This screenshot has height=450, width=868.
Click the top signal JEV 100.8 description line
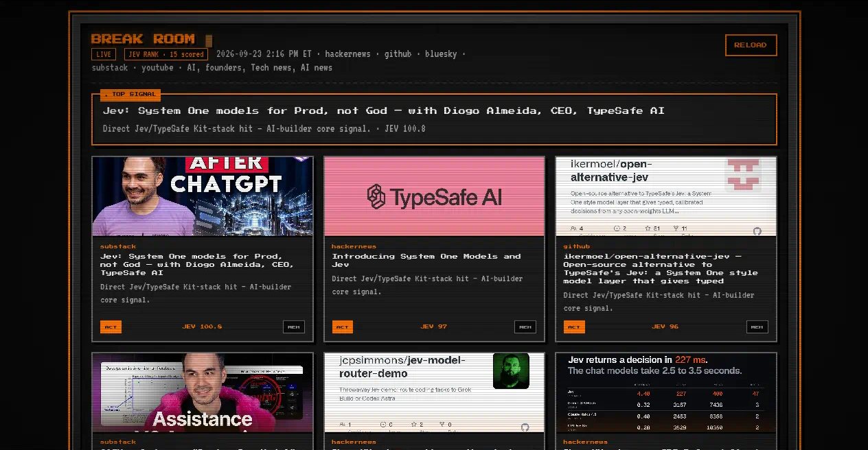[264, 128]
